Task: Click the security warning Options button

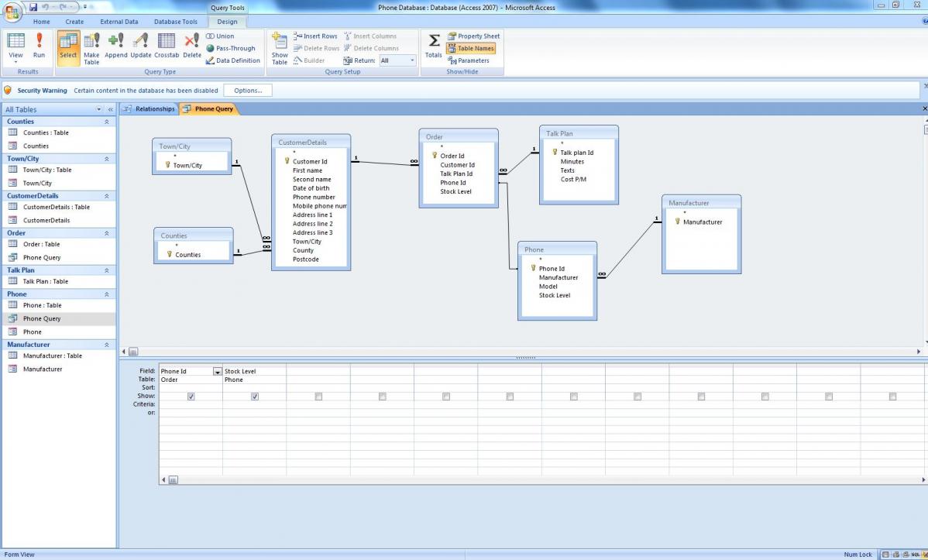Action: (248, 91)
